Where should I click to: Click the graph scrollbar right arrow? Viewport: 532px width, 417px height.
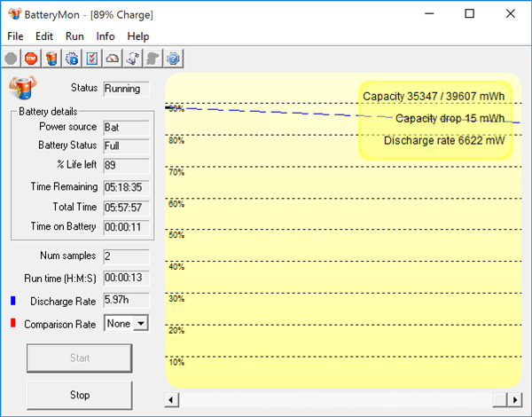point(514,400)
